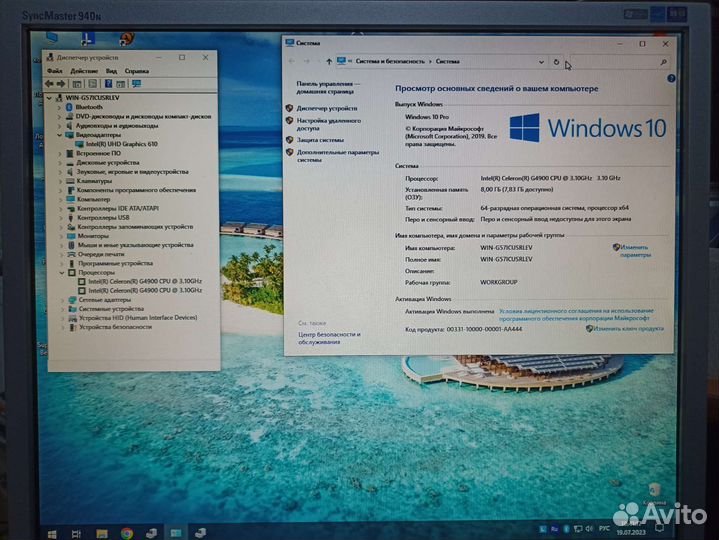Viewport: 719px width, 540px height.
Task: Open Recycle Bin desktop icon
Action: (654, 494)
